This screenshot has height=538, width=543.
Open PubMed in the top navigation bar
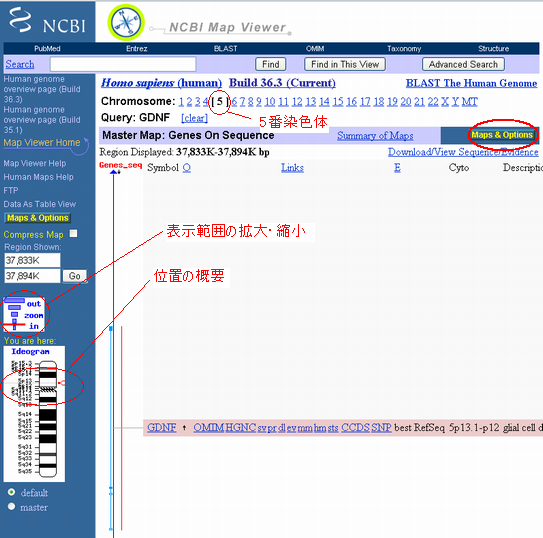coord(47,48)
